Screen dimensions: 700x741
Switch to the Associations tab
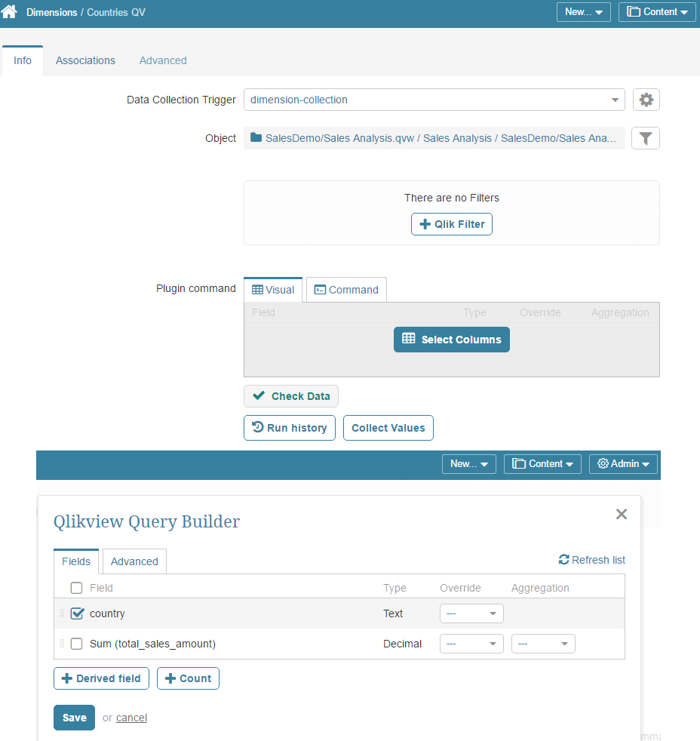point(85,60)
